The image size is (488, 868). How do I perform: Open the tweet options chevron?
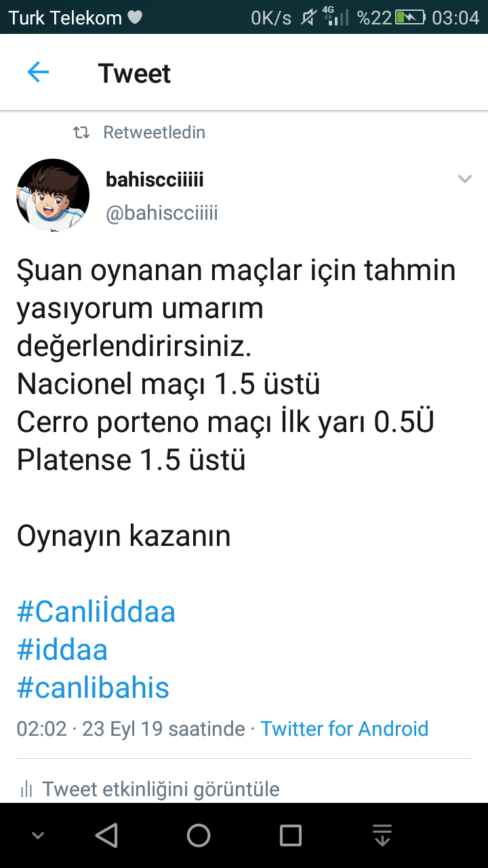tap(464, 180)
